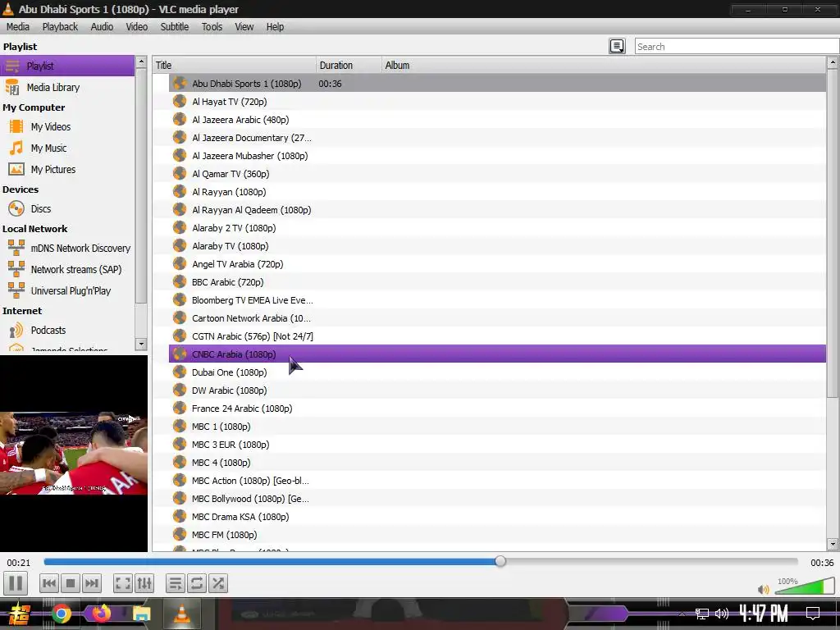Image resolution: width=840 pixels, height=630 pixels.
Task: Skip to the previous media item
Action: (48, 583)
